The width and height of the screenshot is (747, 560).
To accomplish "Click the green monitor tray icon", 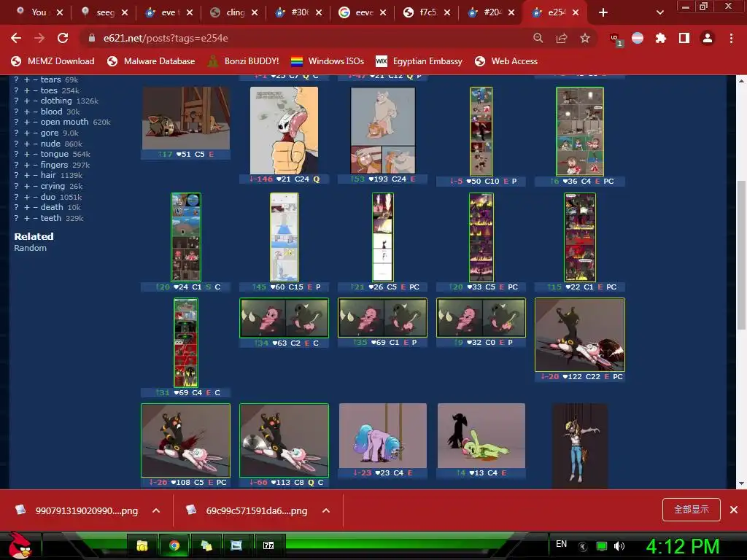I will [602, 546].
